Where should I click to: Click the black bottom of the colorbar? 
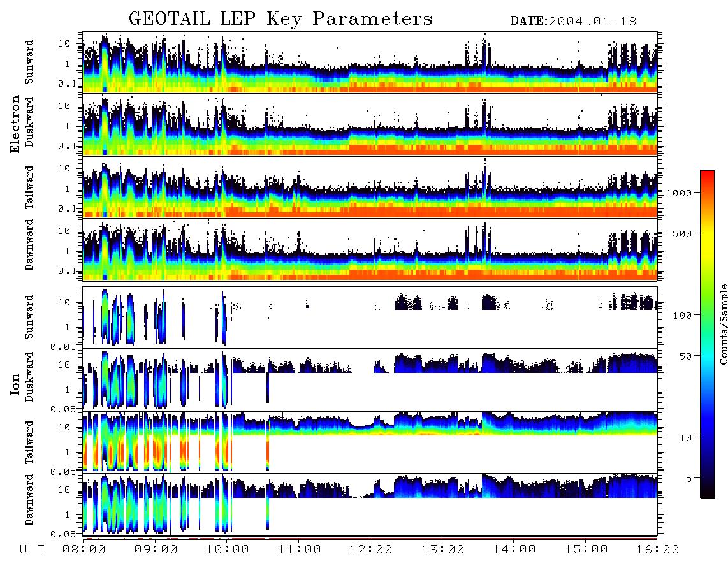point(708,492)
